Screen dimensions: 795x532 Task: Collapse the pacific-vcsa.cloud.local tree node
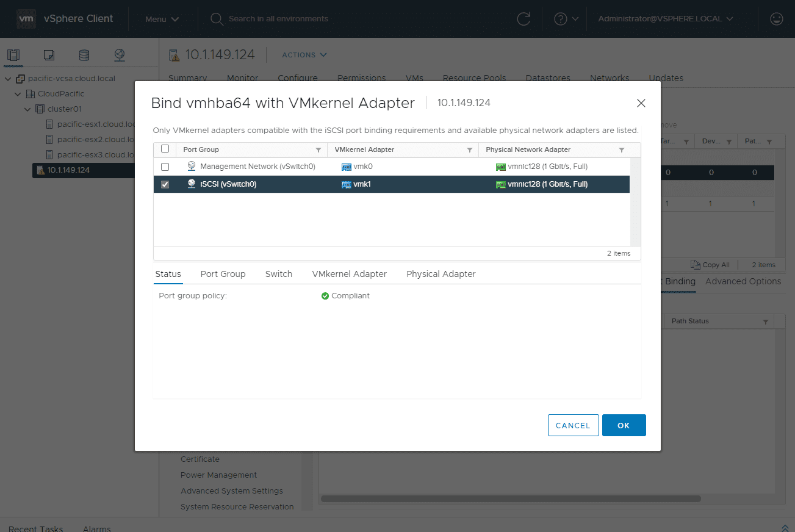[8, 79]
